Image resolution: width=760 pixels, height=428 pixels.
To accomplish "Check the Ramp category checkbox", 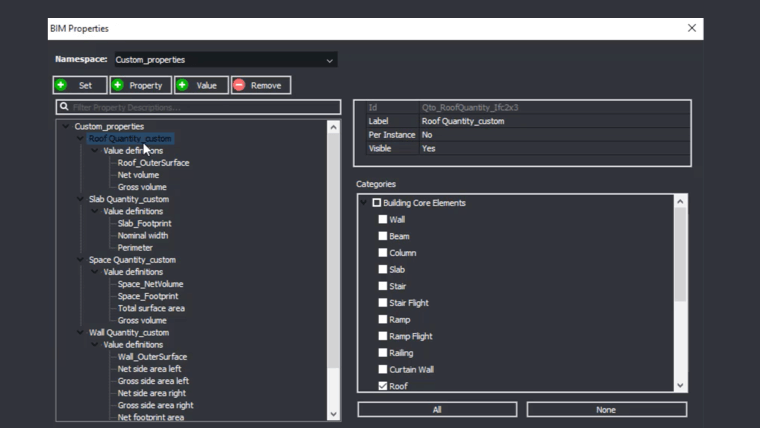I will click(x=383, y=319).
